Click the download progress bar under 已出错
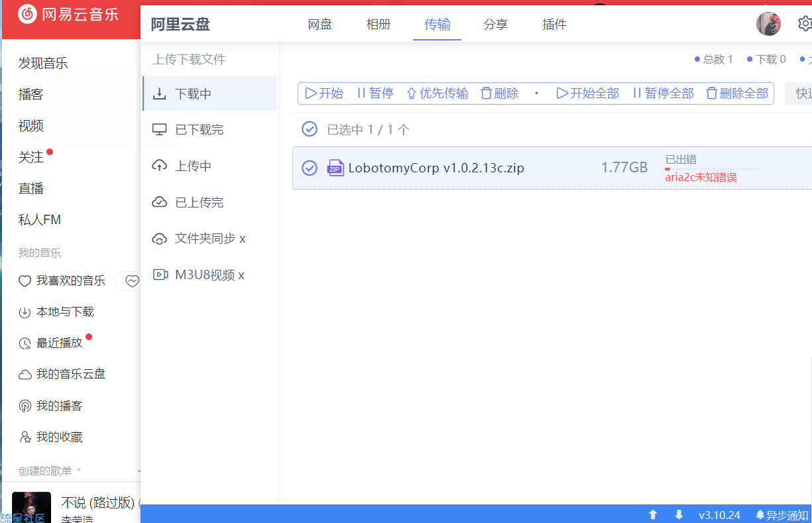Screen dimensions: 812x523 (x=713, y=169)
